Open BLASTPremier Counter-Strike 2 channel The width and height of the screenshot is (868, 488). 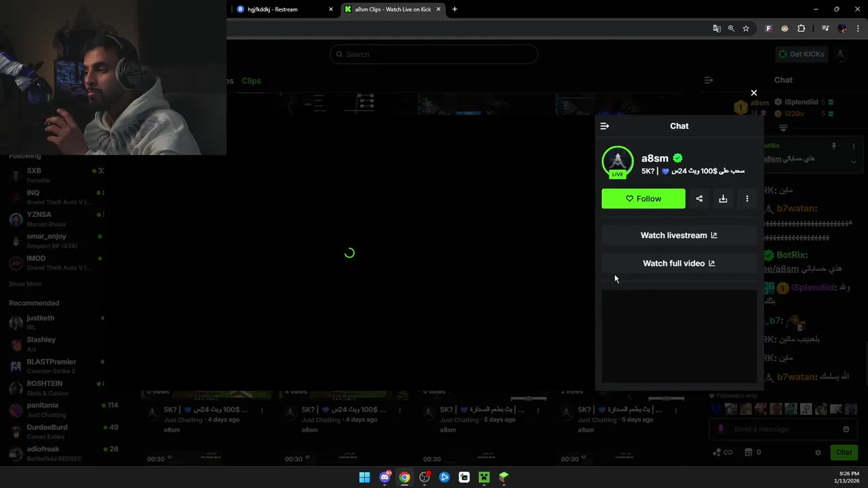[56, 366]
